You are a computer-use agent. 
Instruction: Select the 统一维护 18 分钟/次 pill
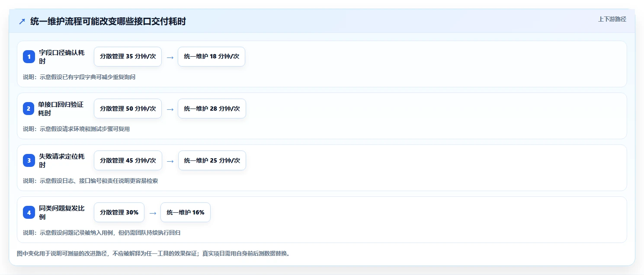pyautogui.click(x=211, y=57)
